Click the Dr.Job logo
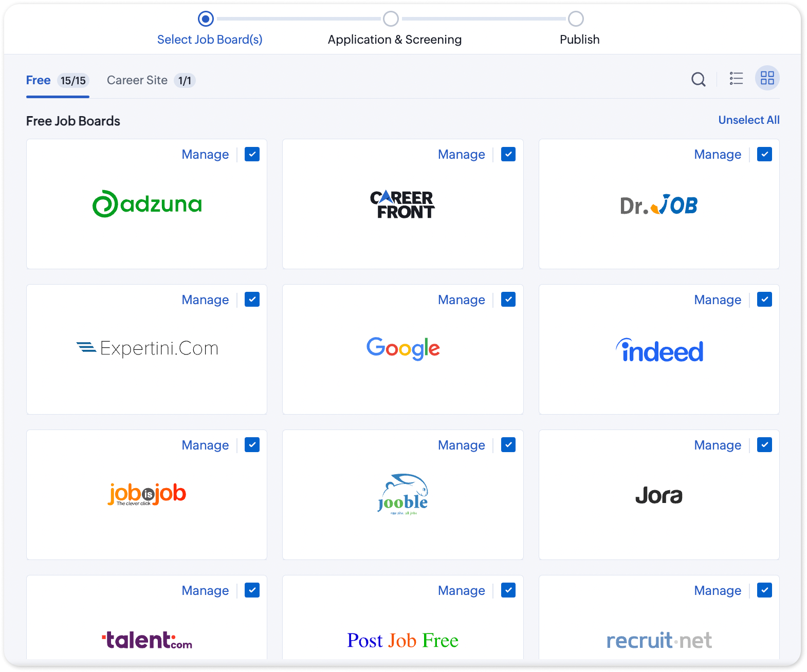 [659, 205]
